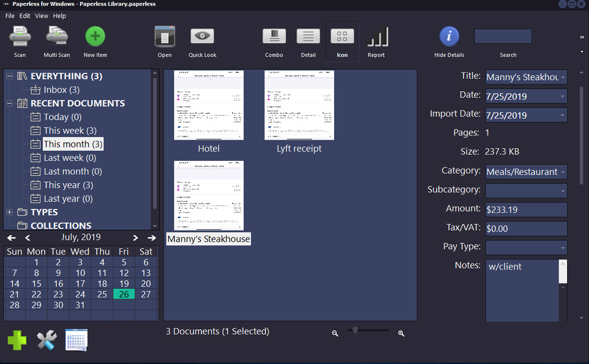Open the Edit menu
The image size is (589, 364).
25,16
